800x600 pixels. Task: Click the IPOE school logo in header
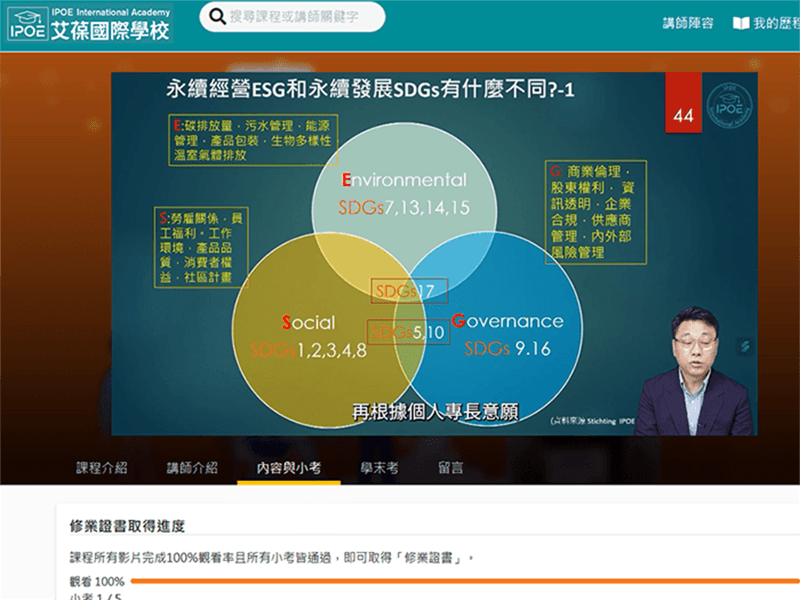pyautogui.click(x=88, y=22)
